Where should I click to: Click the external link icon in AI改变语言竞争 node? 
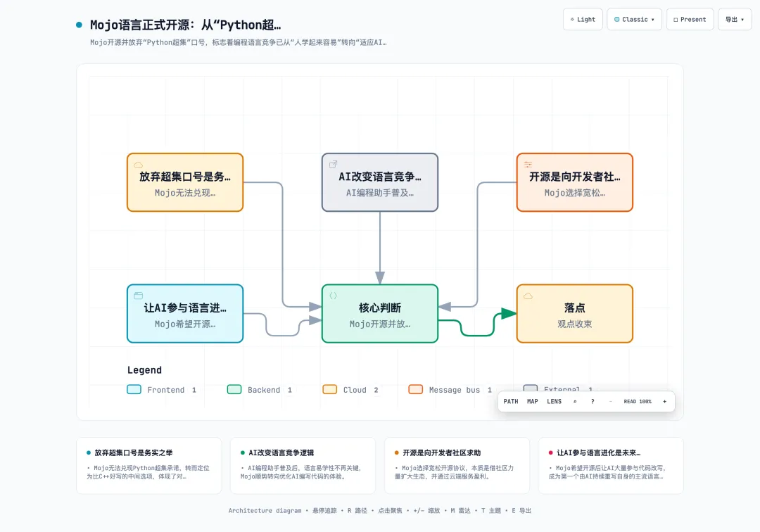pos(333,165)
